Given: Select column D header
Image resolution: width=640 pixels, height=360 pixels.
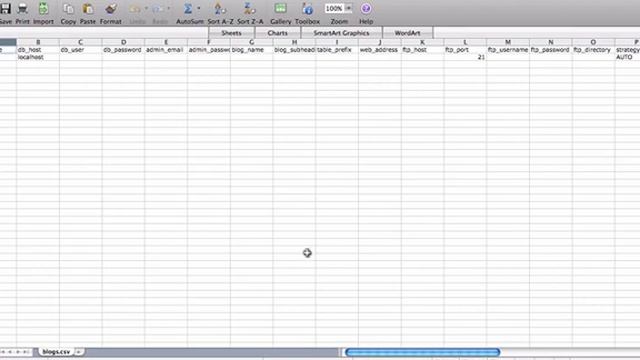Looking at the screenshot, I should tap(123, 42).
